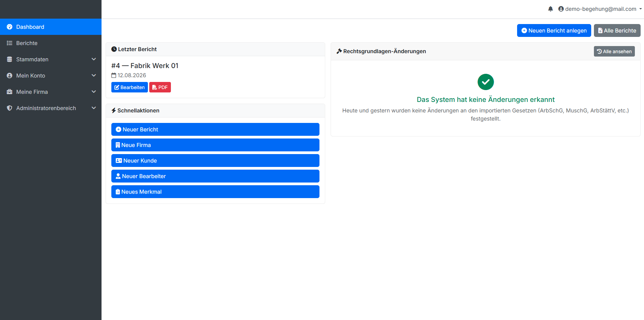Click the gavel icon beside Rechtsgrundlagen-Änderungen
Image resolution: width=644 pixels, height=320 pixels.
(x=339, y=51)
